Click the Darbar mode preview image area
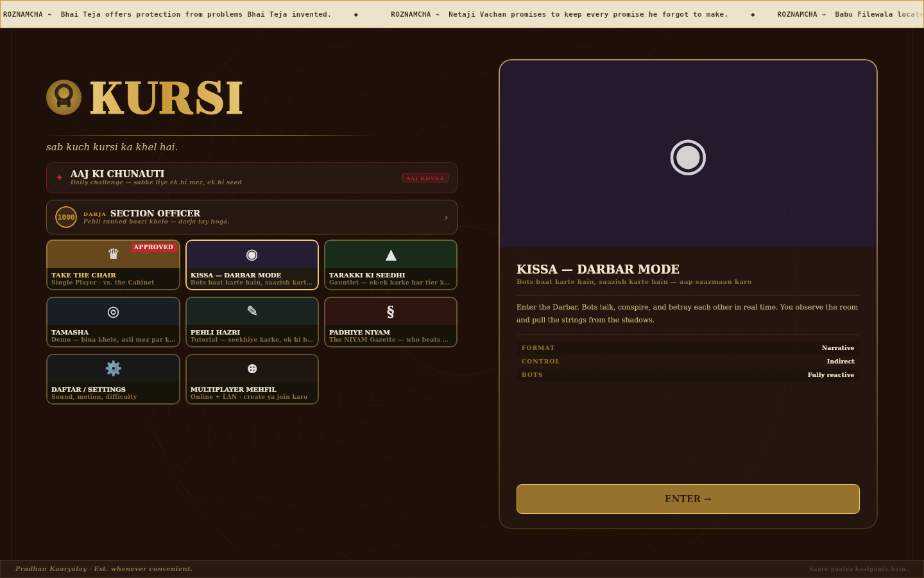 point(688,154)
